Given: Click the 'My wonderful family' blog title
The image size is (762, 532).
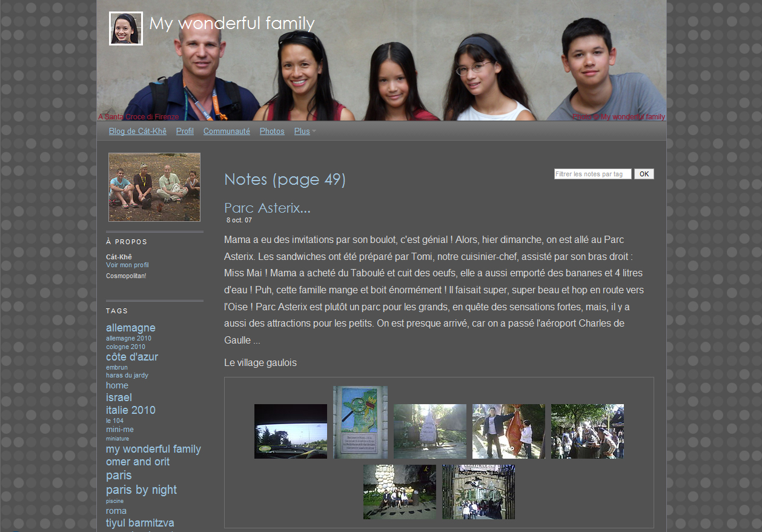Looking at the screenshot, I should click(232, 24).
